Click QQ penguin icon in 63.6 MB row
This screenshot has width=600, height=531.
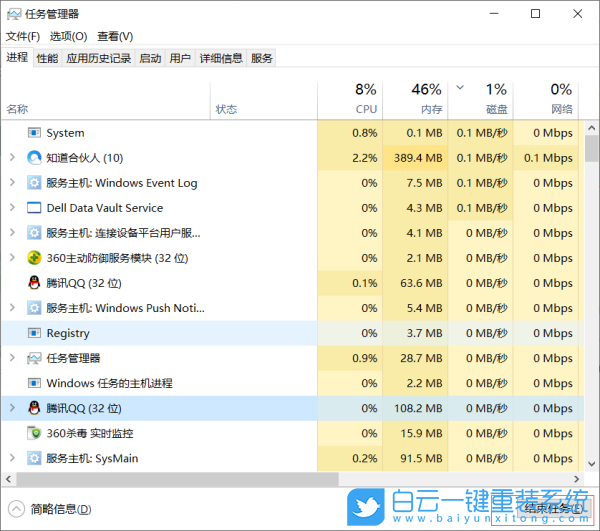point(34,283)
